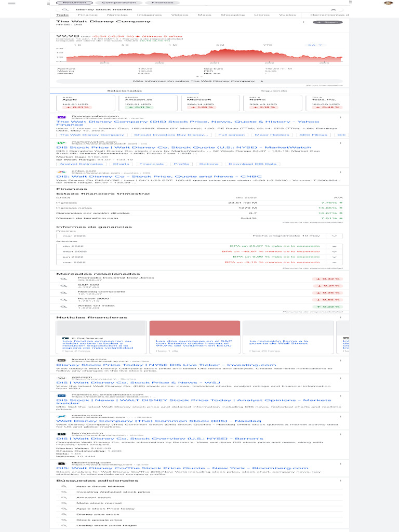Click the Bloomberg favicon
This screenshot has height=532, width=399.
tap(61, 463)
